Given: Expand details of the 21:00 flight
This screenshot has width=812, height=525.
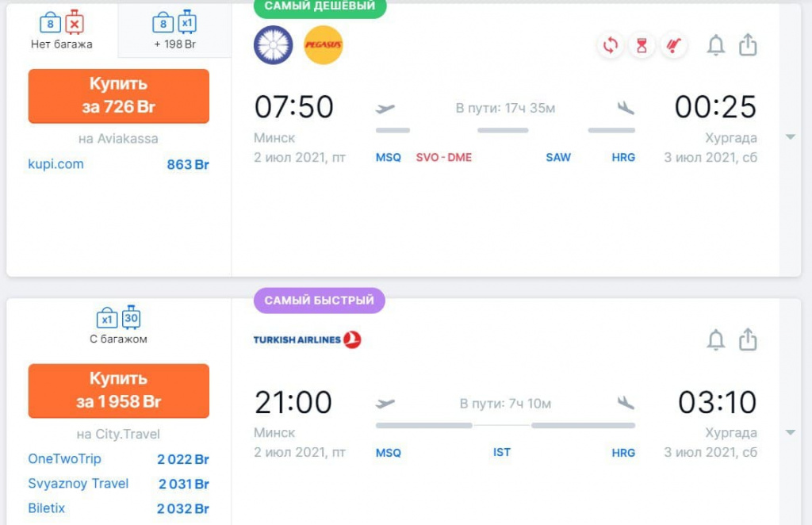Looking at the screenshot, I should click(x=790, y=432).
